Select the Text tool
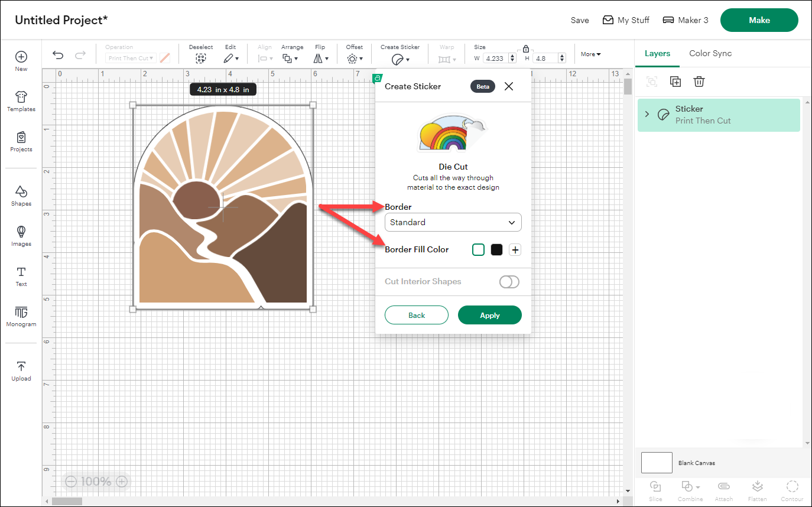Screen dimensions: 812x507 click(21, 276)
